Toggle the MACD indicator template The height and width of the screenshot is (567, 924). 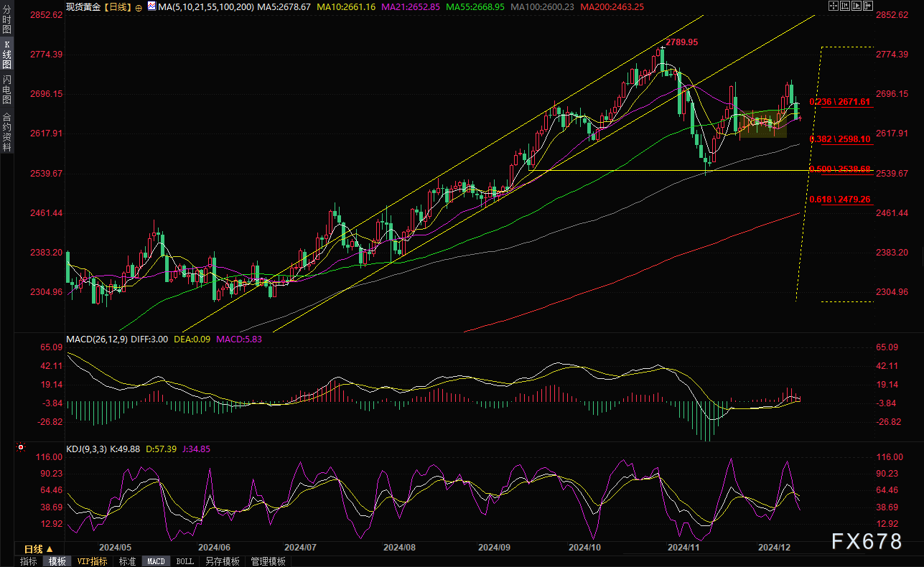pyautogui.click(x=156, y=561)
